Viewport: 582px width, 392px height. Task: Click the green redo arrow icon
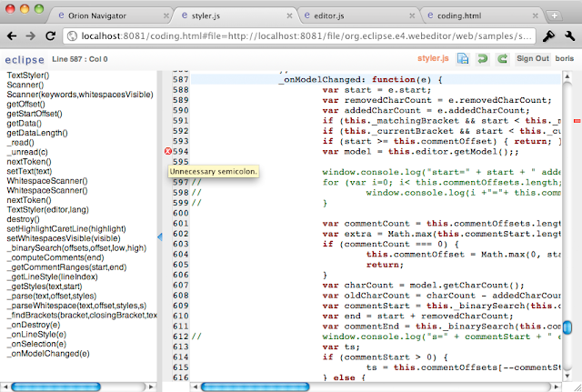(502, 58)
